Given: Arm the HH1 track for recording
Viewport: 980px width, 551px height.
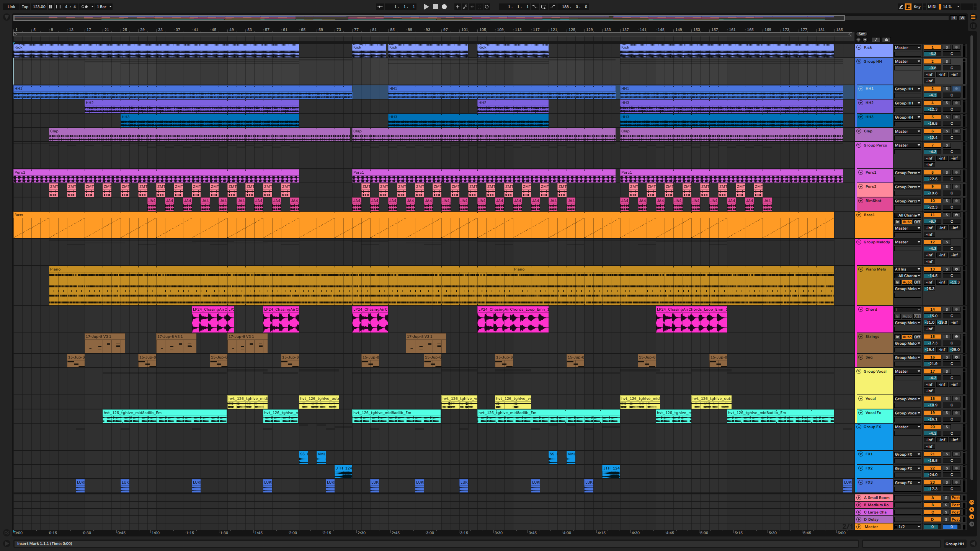Looking at the screenshot, I should point(956,89).
